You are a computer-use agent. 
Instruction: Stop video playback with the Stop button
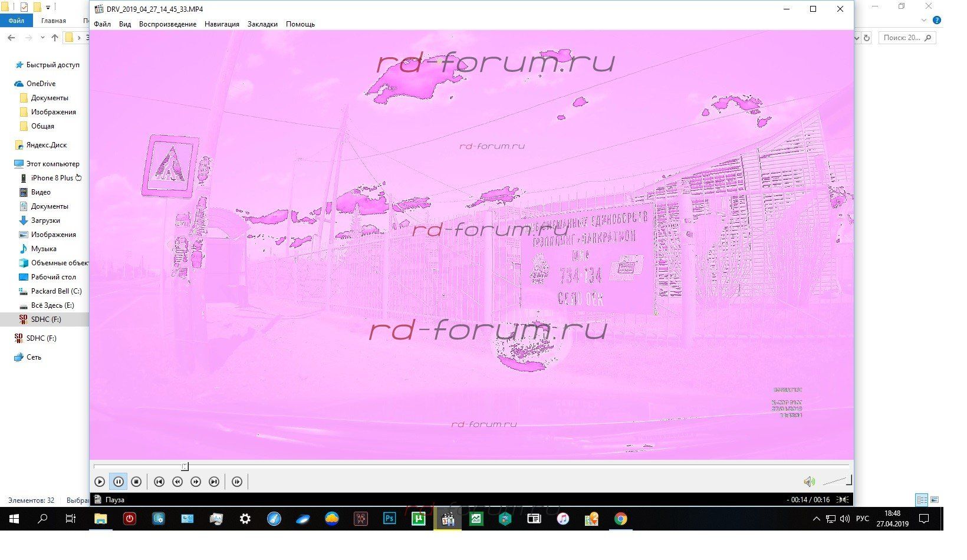(x=136, y=482)
